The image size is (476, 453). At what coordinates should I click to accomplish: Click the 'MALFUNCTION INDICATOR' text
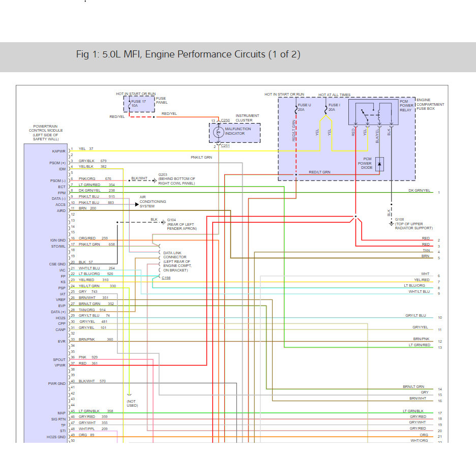coord(237,131)
